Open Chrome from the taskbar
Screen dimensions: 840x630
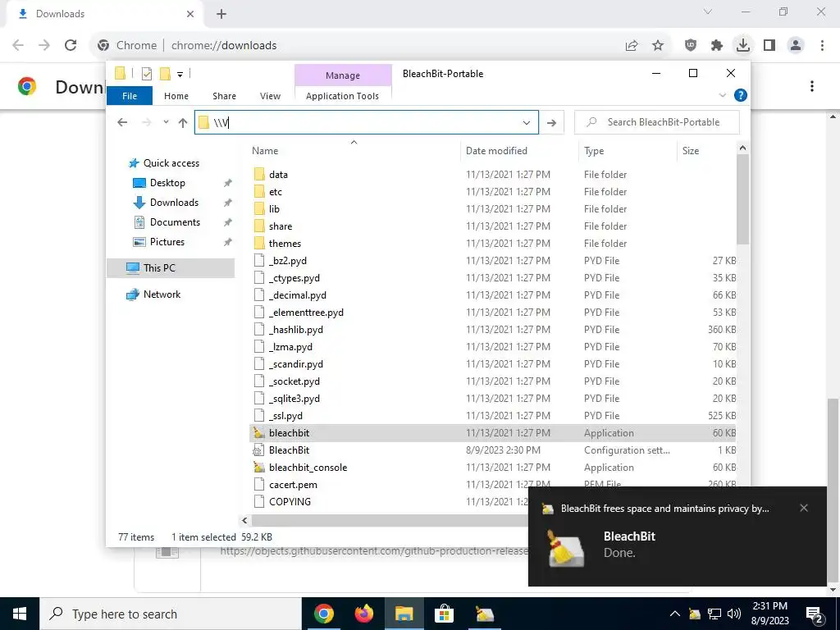point(323,614)
